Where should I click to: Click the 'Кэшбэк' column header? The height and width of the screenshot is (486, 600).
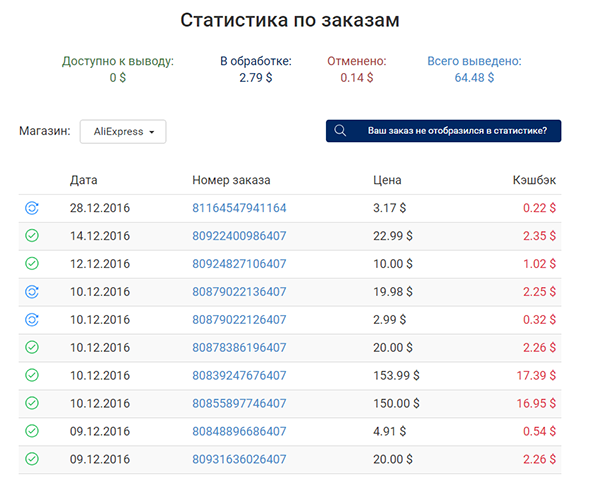point(535,181)
